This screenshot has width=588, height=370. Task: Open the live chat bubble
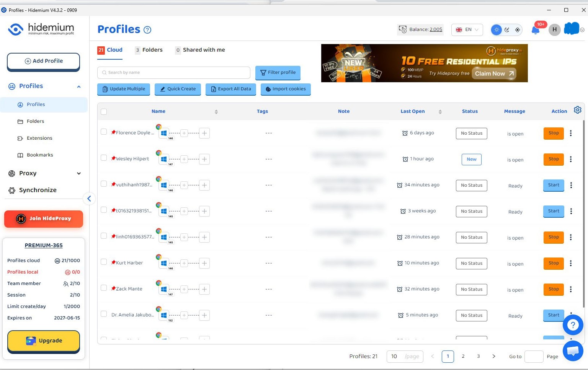[573, 350]
